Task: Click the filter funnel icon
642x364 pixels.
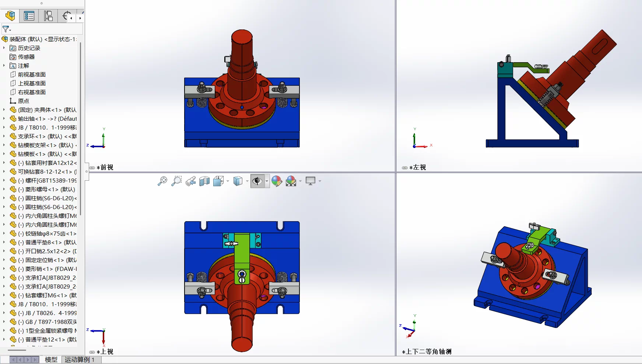Action: point(6,29)
